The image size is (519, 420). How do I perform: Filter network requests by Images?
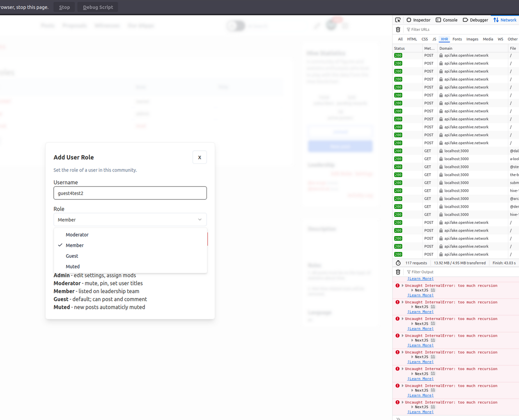[x=472, y=39]
